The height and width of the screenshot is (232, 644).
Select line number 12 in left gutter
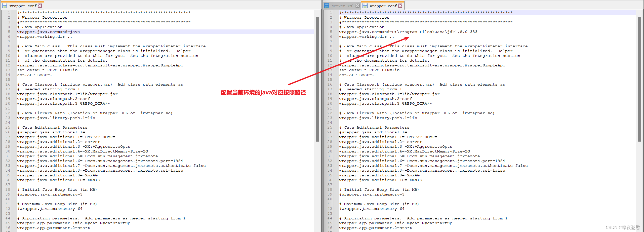point(8,65)
